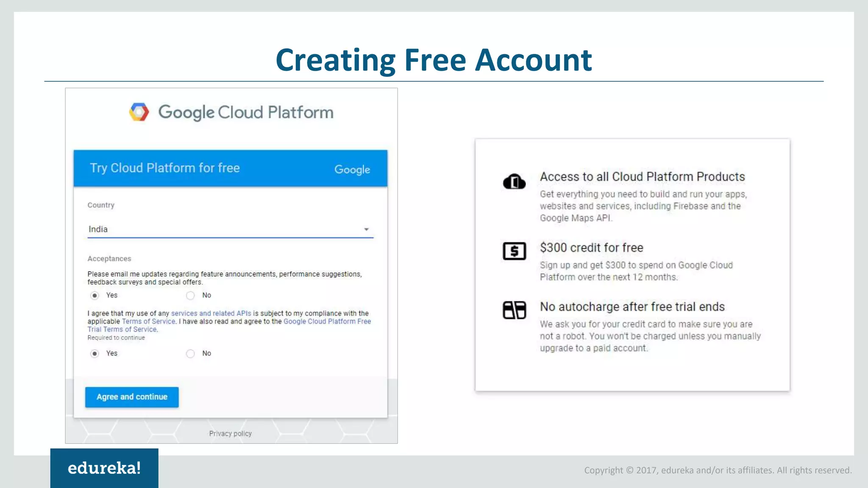The height and width of the screenshot is (488, 868).
Task: Click the Google Cloud Platform hexagon logo
Action: (x=139, y=112)
